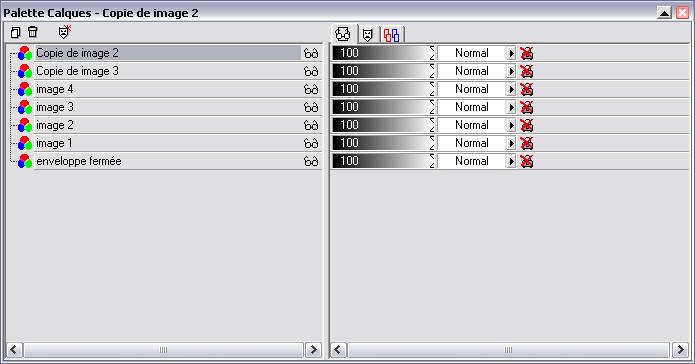Adjust opacity slider of enveloppe fermée
695x364 pixels.
(384, 161)
